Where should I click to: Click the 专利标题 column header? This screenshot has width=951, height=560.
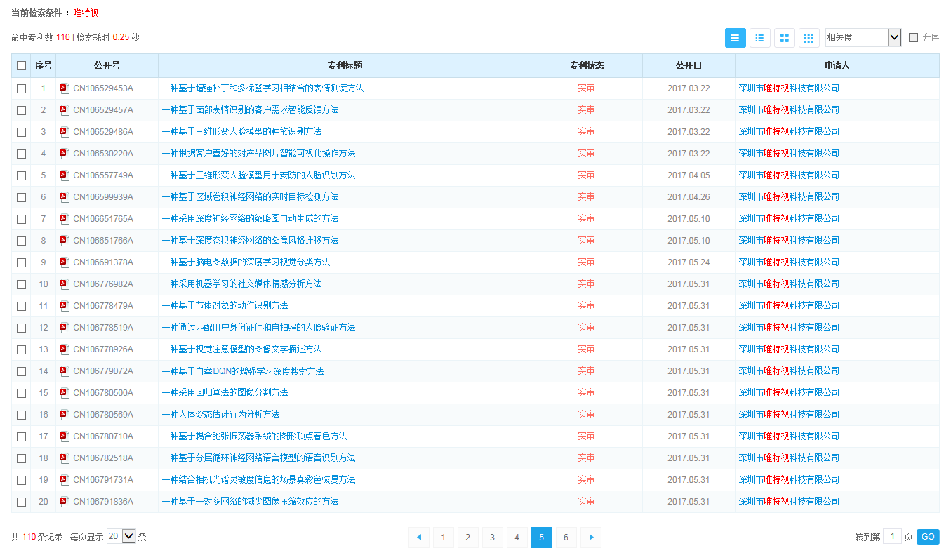pyautogui.click(x=345, y=66)
